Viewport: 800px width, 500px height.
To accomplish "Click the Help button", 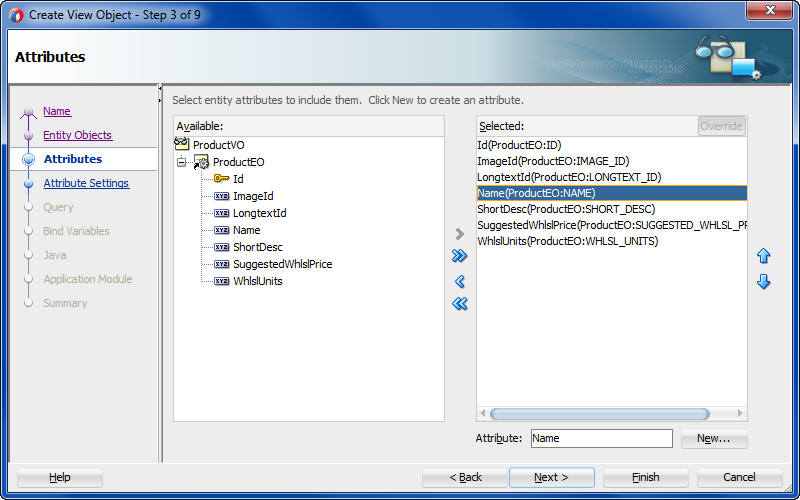I will [x=60, y=478].
